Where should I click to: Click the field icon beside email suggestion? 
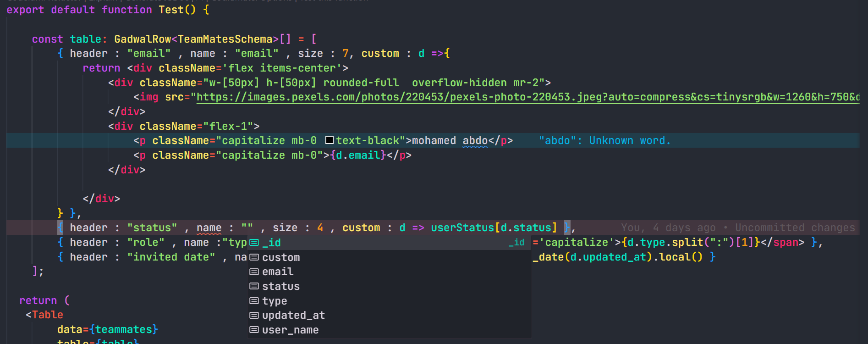[x=254, y=272]
